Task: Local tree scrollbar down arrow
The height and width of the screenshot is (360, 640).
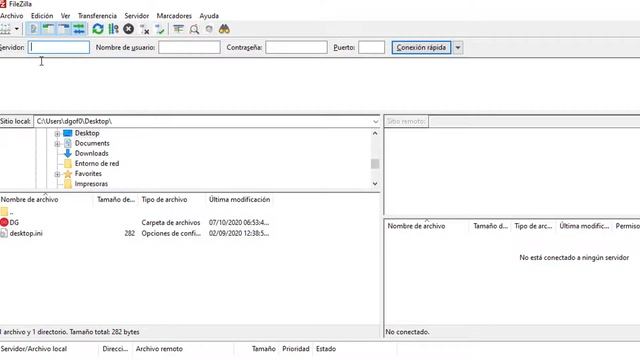Action: pyautogui.click(x=375, y=184)
